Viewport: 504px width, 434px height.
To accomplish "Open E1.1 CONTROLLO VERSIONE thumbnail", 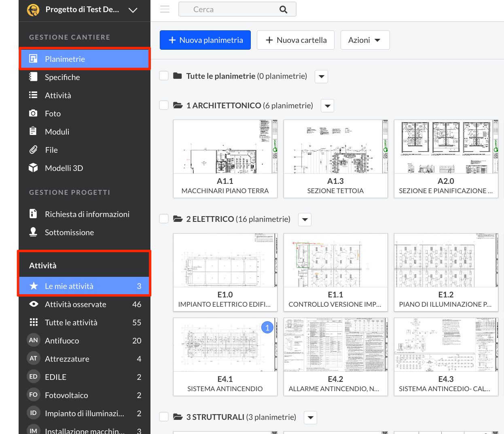I will pyautogui.click(x=336, y=260).
